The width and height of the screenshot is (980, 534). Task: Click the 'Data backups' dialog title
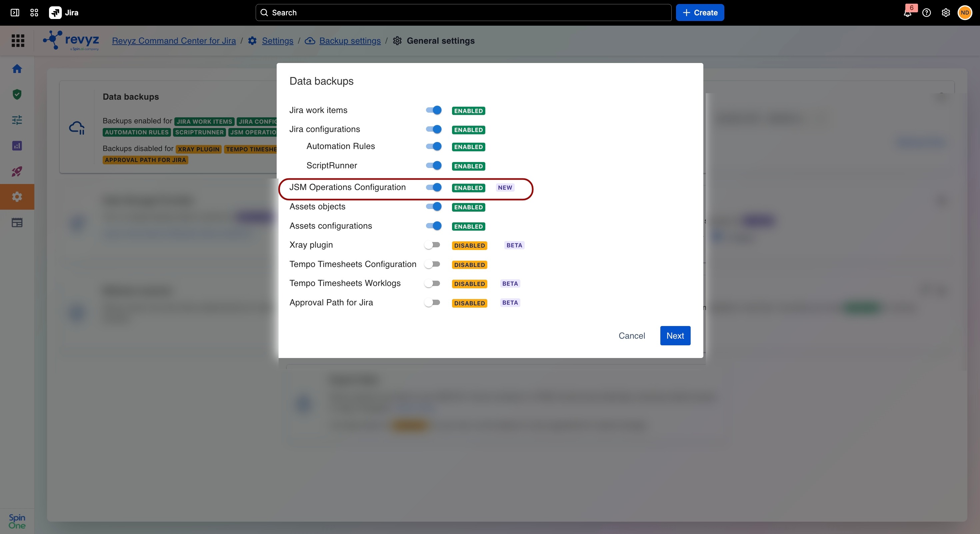click(x=321, y=81)
